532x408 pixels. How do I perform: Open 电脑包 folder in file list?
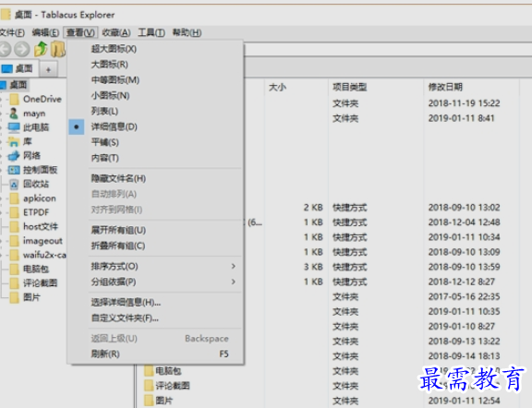(x=168, y=371)
